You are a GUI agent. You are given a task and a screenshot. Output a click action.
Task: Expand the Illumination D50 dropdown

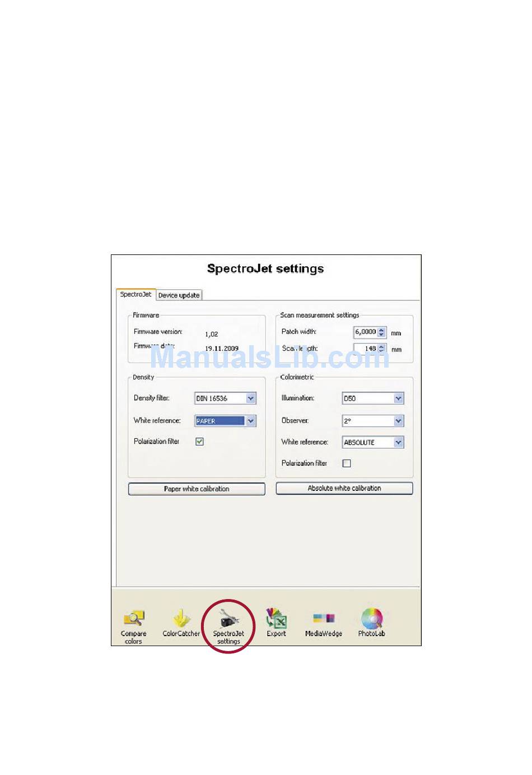point(398,398)
